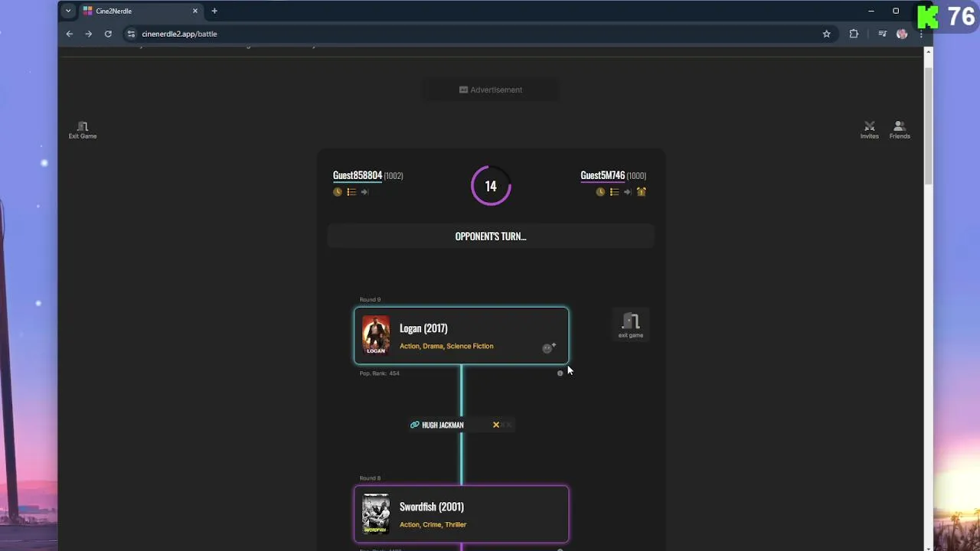Add an emoji reaction to the Logan card
The height and width of the screenshot is (551, 980).
point(549,347)
